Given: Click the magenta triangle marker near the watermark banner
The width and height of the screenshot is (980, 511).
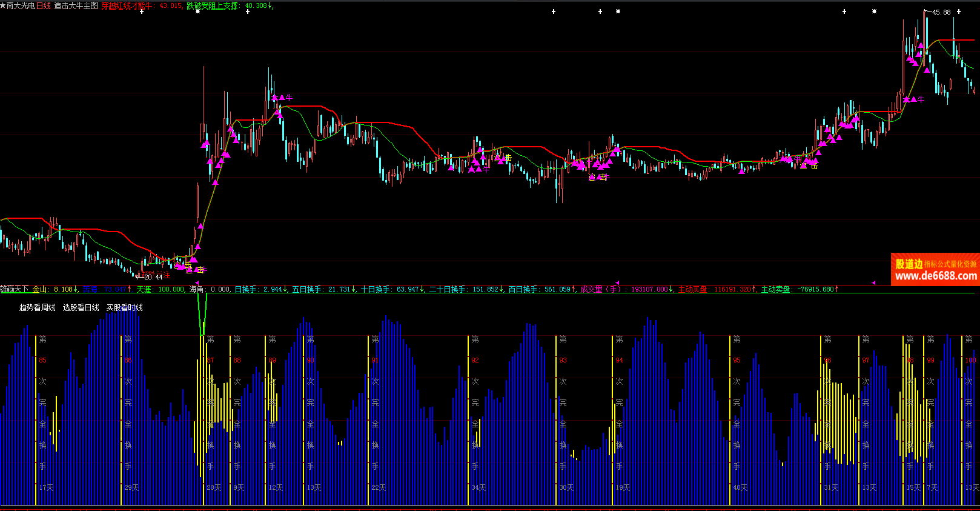Looking at the screenshot, I should [x=873, y=283].
